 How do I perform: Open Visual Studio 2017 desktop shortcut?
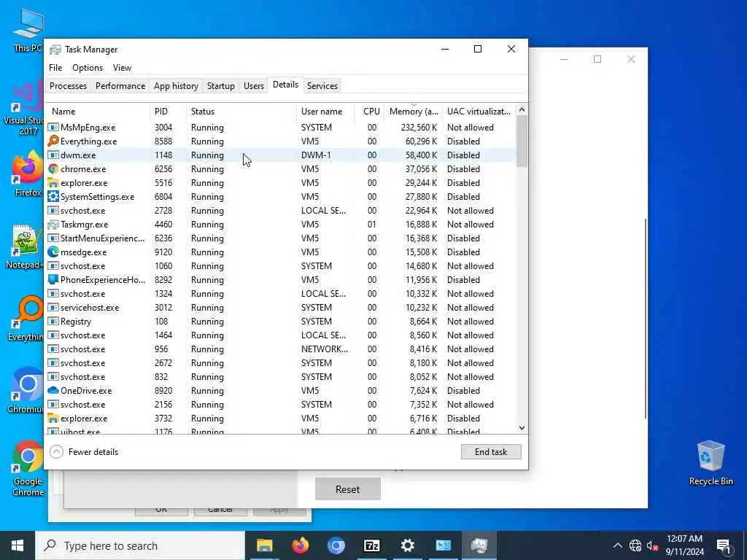pos(24,109)
